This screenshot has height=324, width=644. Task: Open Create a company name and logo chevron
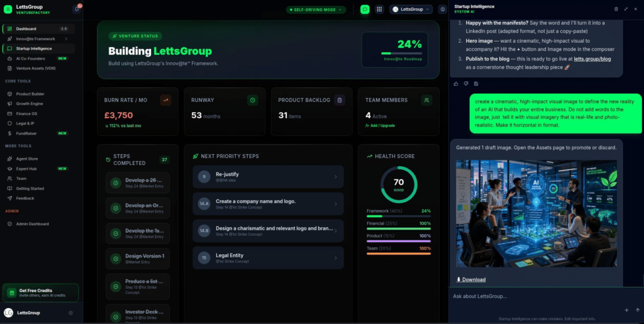336,204
